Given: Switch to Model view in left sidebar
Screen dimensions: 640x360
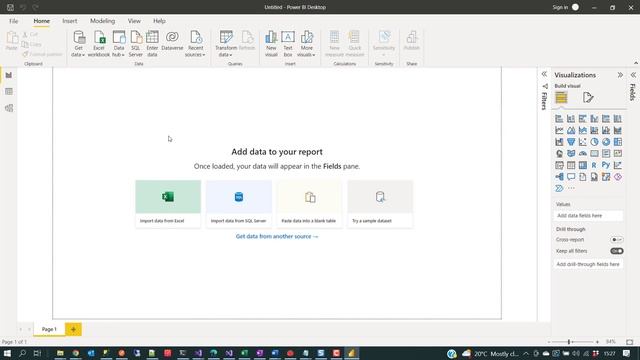Looking at the screenshot, I should [9, 108].
